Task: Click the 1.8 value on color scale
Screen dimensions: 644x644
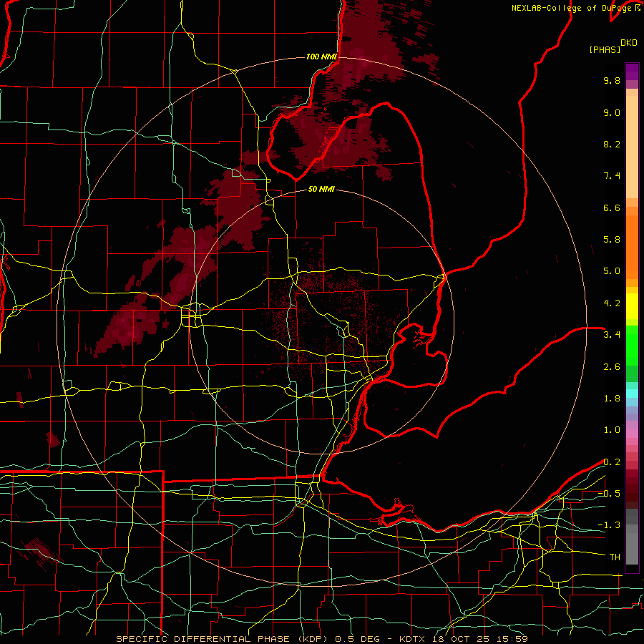Action: 612,399
